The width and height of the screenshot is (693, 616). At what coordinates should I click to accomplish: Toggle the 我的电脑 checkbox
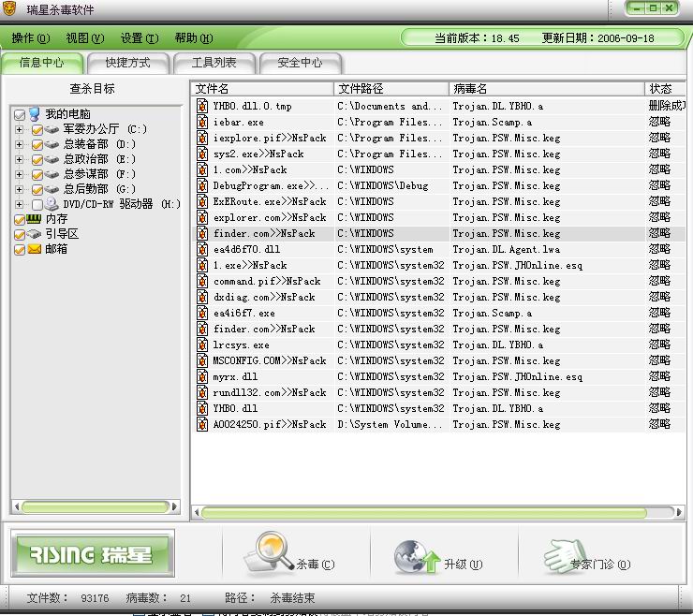[x=20, y=115]
